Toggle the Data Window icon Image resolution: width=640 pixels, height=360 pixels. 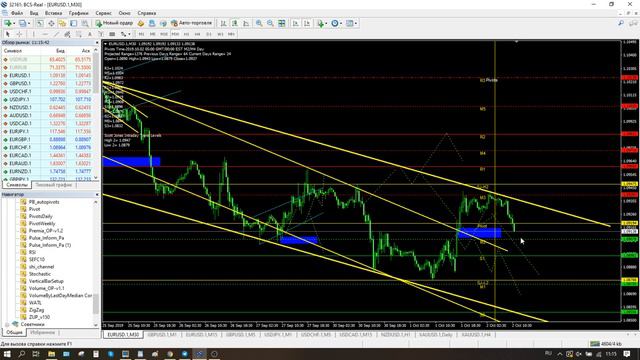[x=51, y=23]
